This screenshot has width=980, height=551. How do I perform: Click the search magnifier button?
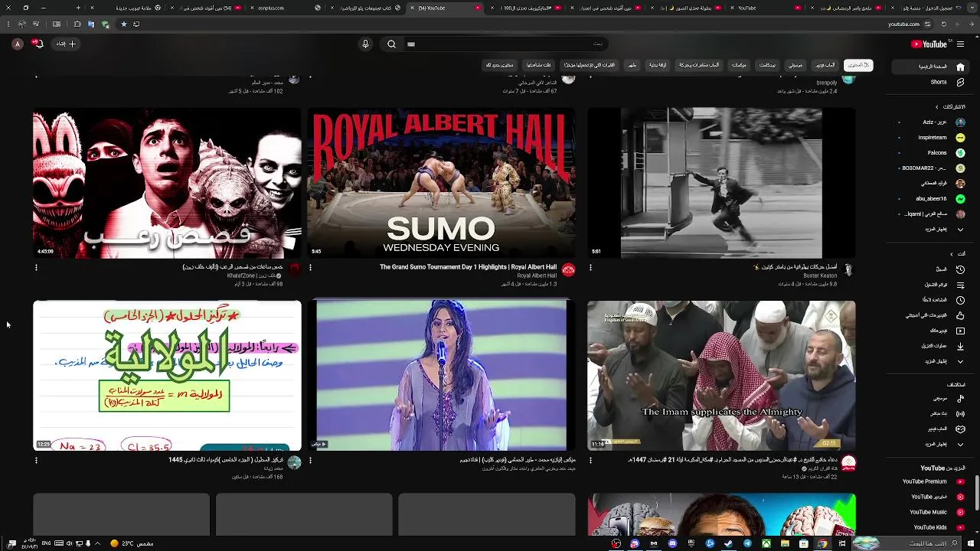(x=391, y=44)
